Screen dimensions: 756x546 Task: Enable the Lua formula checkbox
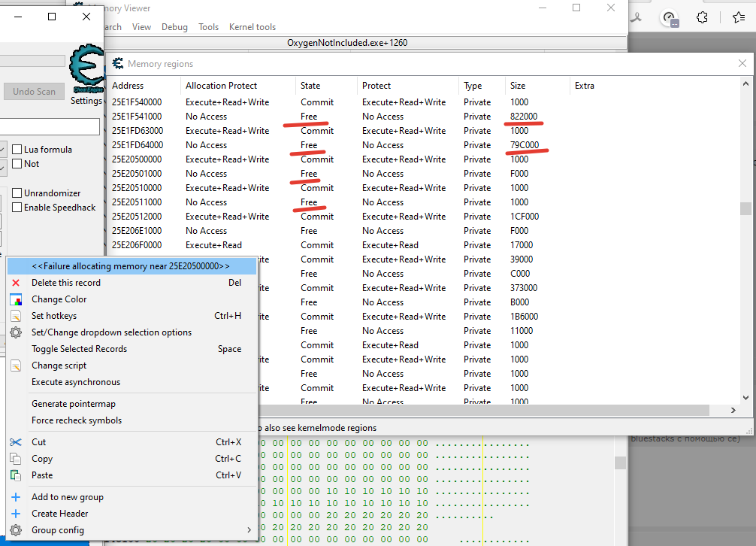pos(17,150)
